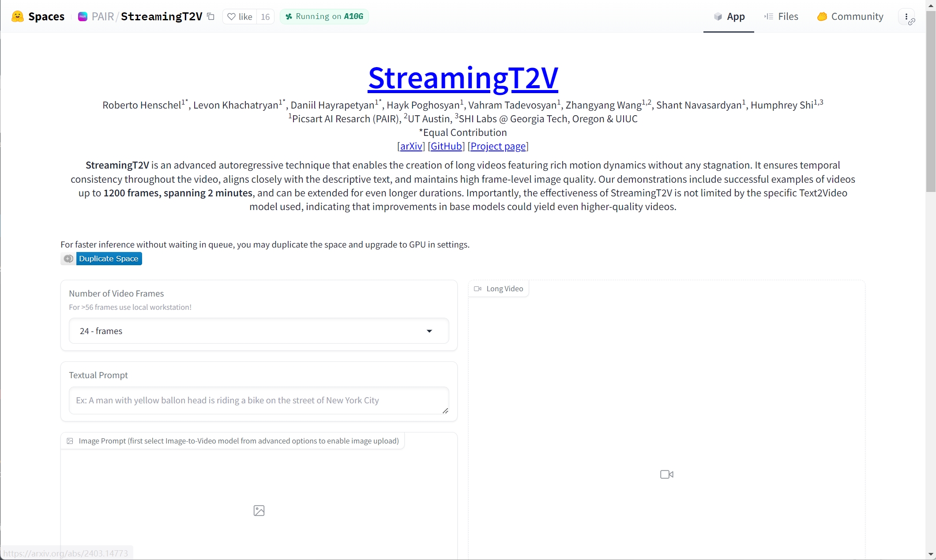Click the Community tab emoji icon
The height and width of the screenshot is (560, 936).
pyautogui.click(x=822, y=16)
